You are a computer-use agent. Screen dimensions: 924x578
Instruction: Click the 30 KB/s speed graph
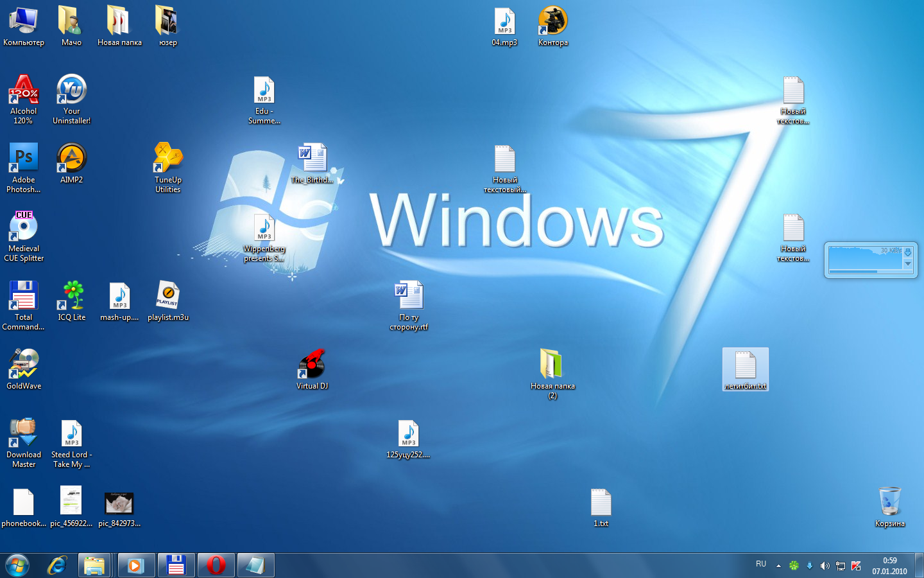coord(866,258)
